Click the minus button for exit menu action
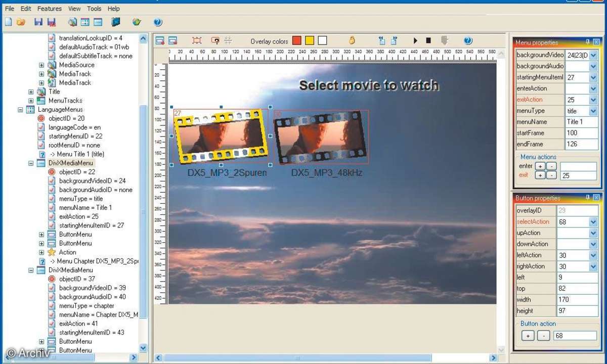This screenshot has width=607, height=364. click(551, 175)
